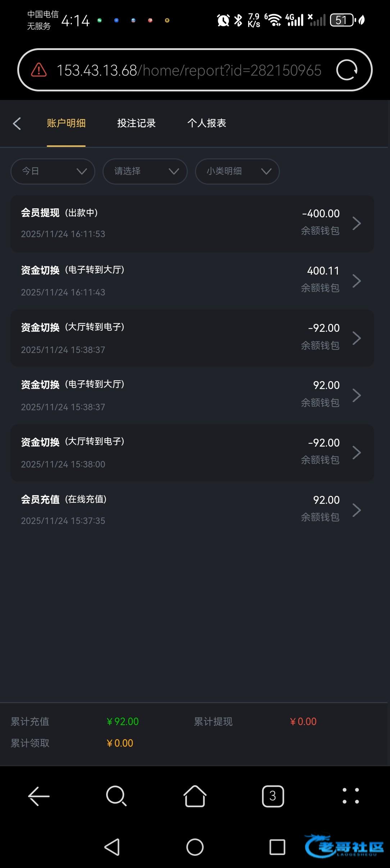Switch to the 投注记录 tab
The image size is (390, 868).
point(136,123)
